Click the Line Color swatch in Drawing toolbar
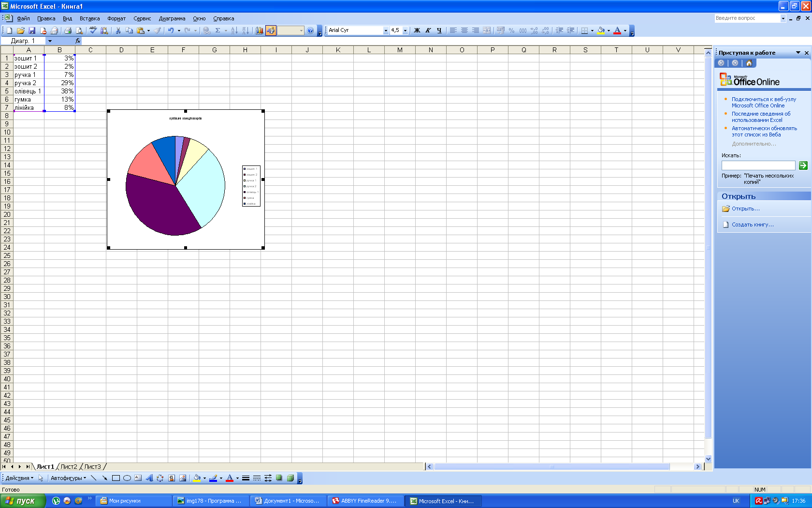 [x=213, y=478]
